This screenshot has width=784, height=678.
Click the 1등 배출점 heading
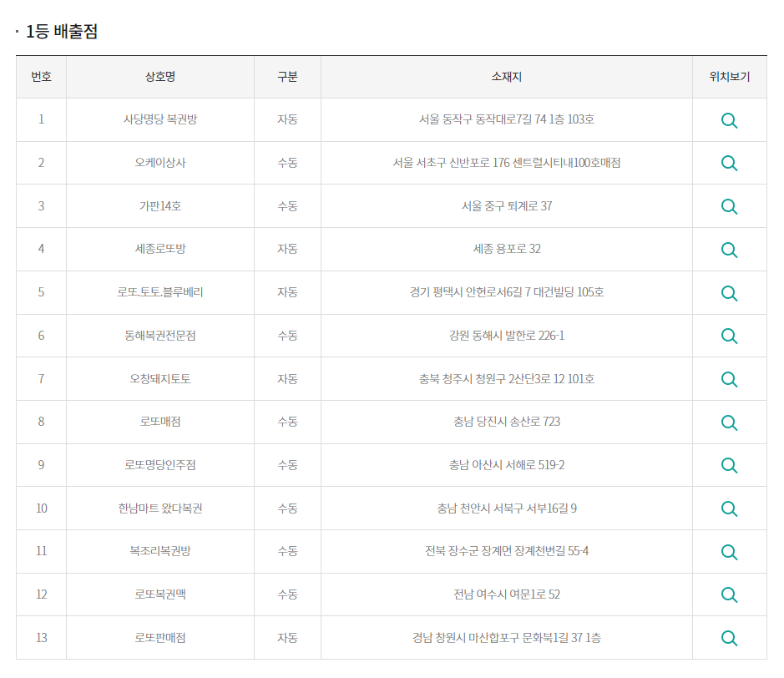62,31
